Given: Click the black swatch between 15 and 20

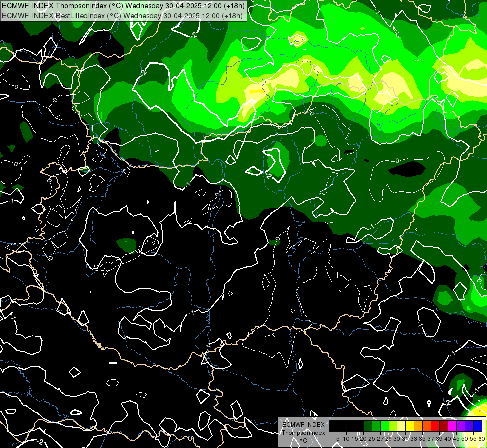Looking at the screenshot, I should pyautogui.click(x=359, y=426).
